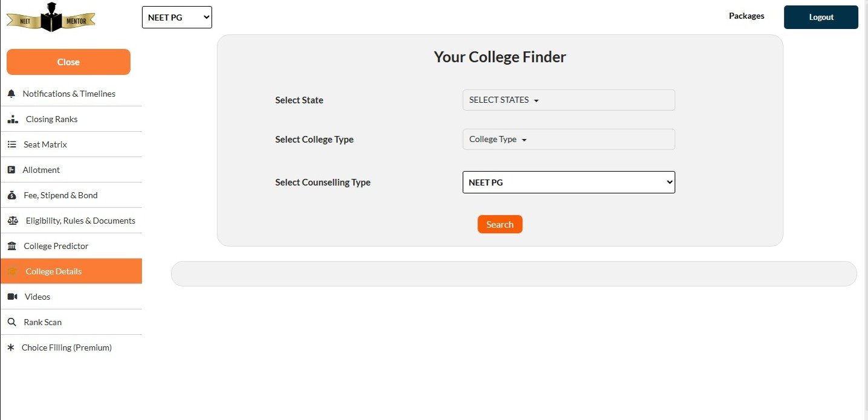The image size is (868, 420).
Task: Expand the College Type dropdown
Action: (568, 140)
